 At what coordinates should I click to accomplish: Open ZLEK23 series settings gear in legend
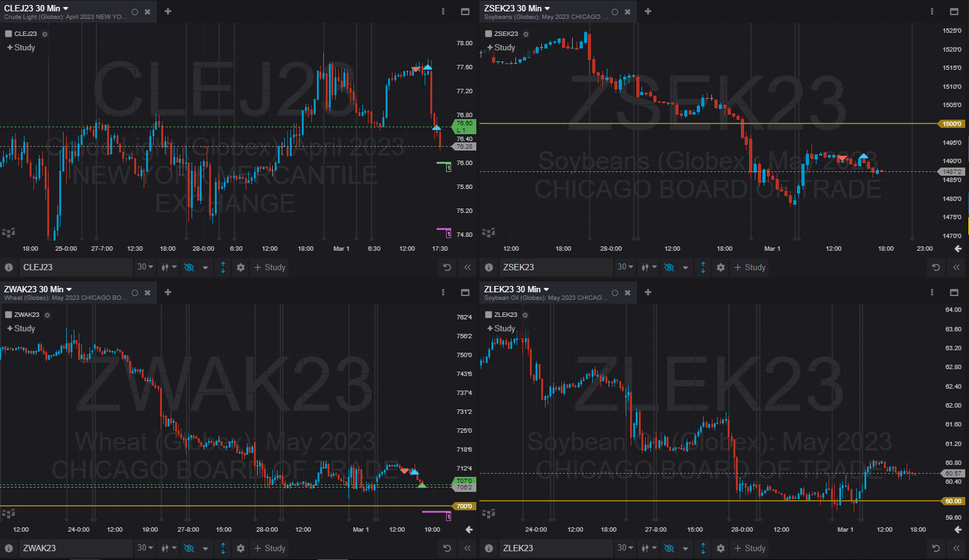525,315
